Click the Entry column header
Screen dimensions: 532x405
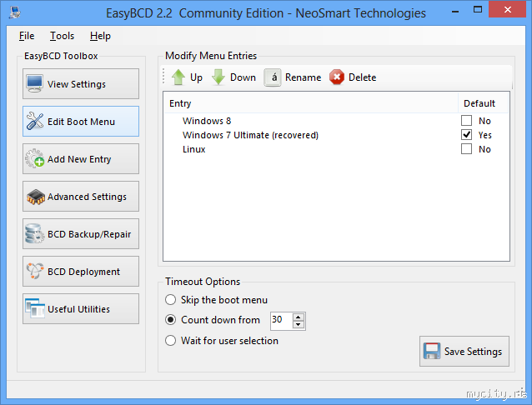(311, 103)
